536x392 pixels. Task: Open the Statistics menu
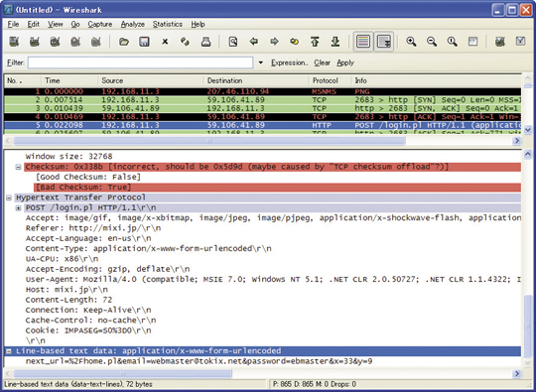(167, 24)
